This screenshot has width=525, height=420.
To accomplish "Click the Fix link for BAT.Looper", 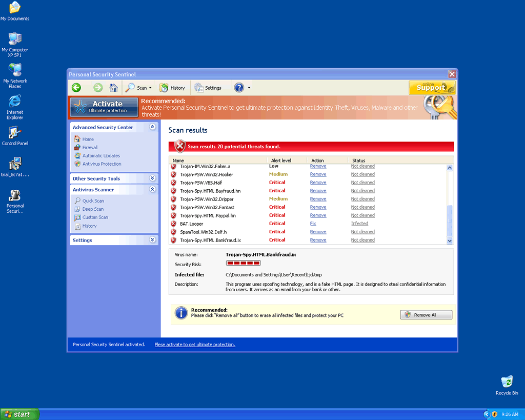I will [313, 224].
